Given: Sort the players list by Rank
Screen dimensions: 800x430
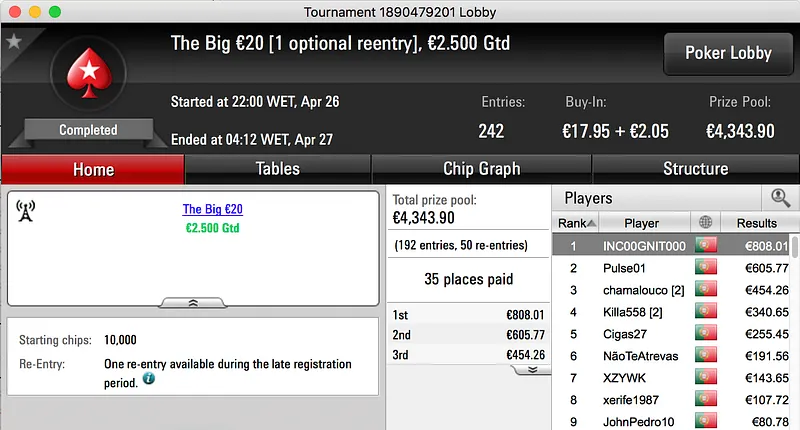Looking at the screenshot, I should coord(577,223).
